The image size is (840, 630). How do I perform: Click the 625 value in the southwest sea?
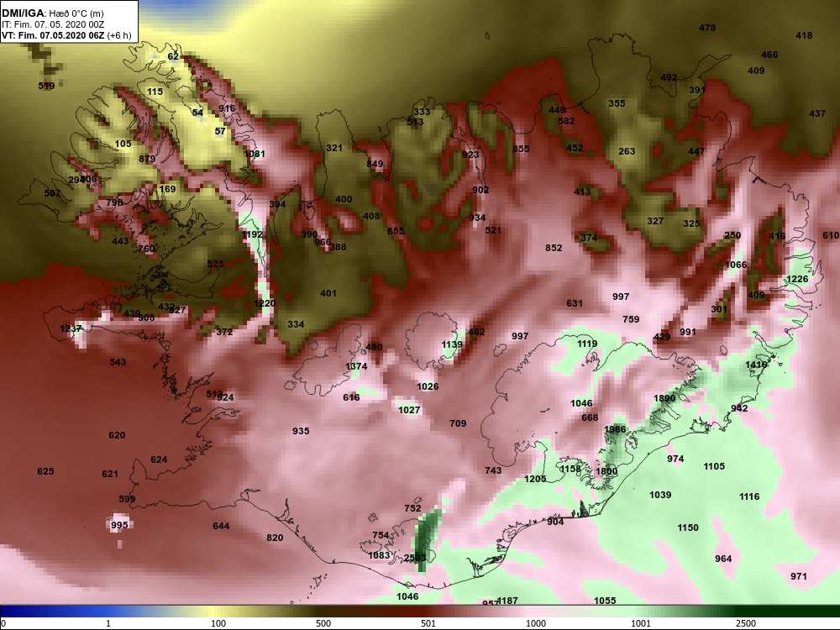(x=45, y=471)
